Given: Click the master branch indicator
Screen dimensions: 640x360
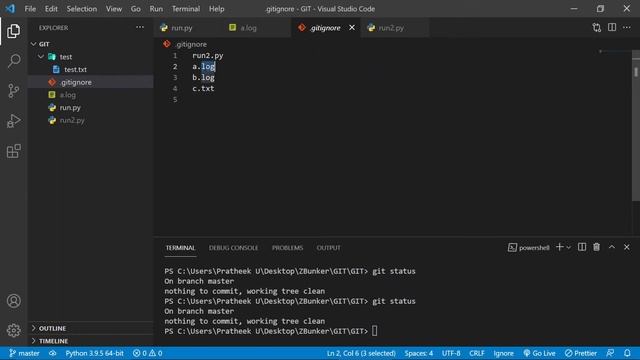Looking at the screenshot, I should pos(24,353).
